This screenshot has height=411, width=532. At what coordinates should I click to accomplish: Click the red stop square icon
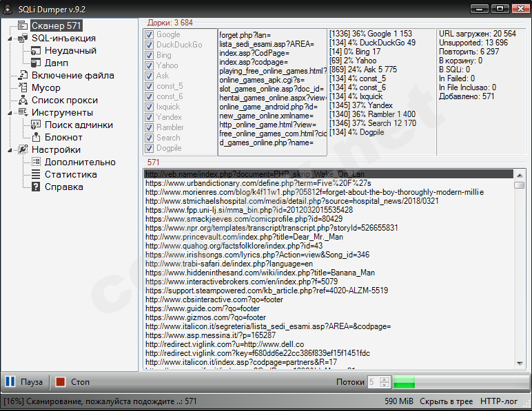[61, 382]
